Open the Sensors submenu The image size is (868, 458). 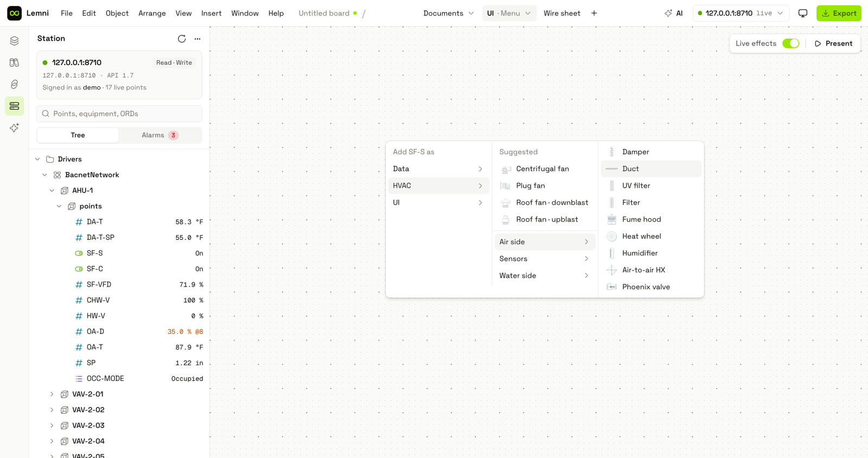[x=545, y=259]
